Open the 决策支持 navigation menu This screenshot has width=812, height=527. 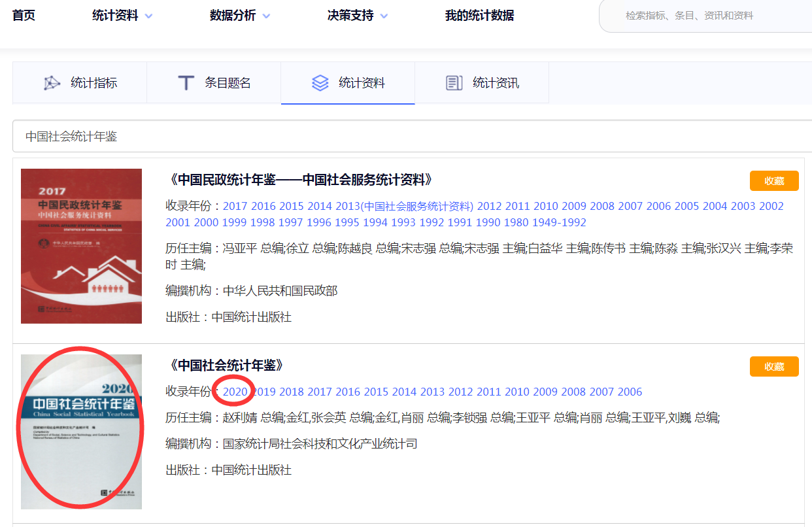(350, 16)
